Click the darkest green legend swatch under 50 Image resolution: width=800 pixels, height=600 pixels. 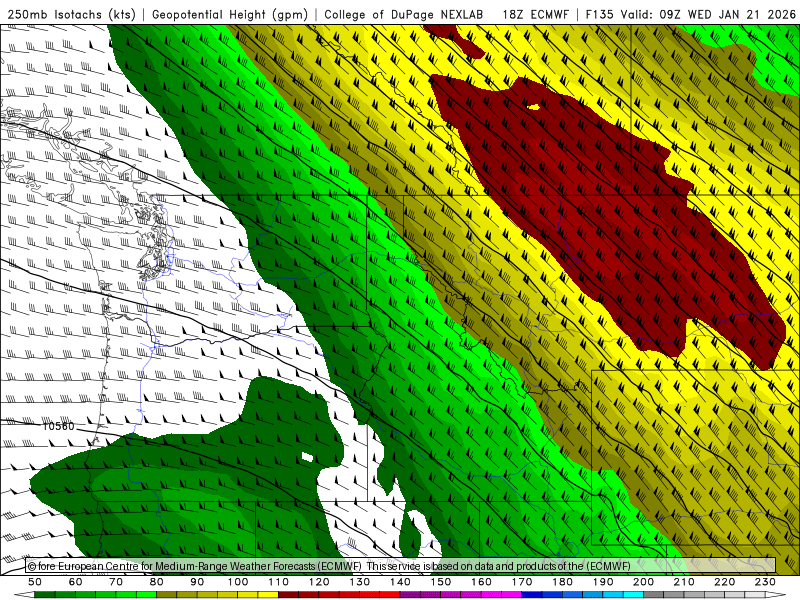(x=45, y=595)
